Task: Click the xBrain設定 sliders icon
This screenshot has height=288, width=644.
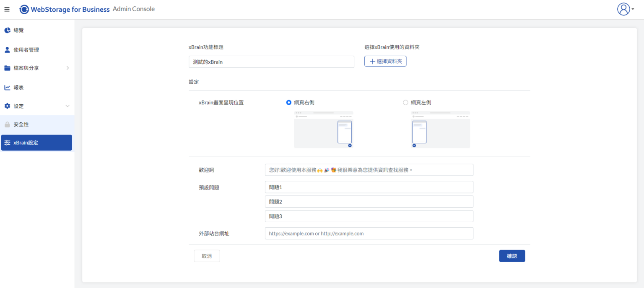Action: click(7, 143)
